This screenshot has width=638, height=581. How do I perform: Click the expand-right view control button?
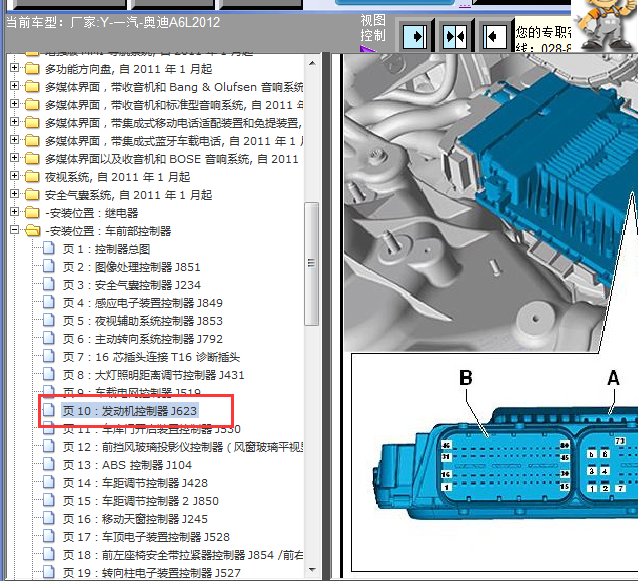click(x=415, y=36)
